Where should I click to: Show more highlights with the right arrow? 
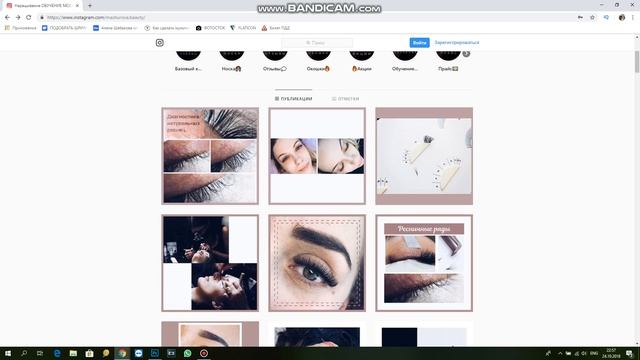click(x=467, y=53)
